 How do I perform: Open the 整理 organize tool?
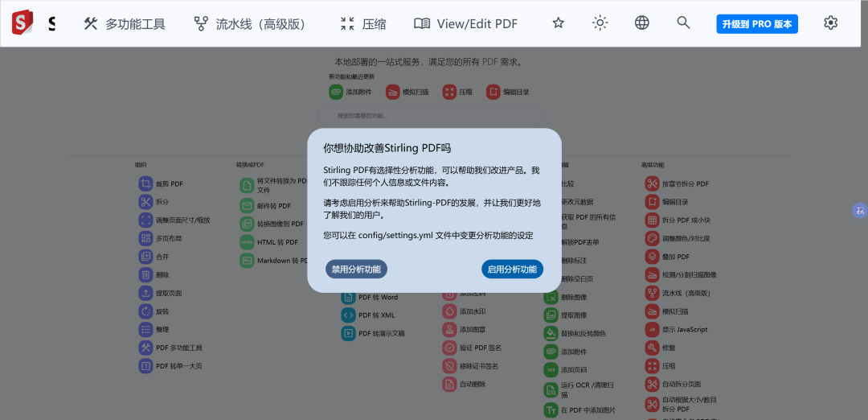tap(154, 330)
